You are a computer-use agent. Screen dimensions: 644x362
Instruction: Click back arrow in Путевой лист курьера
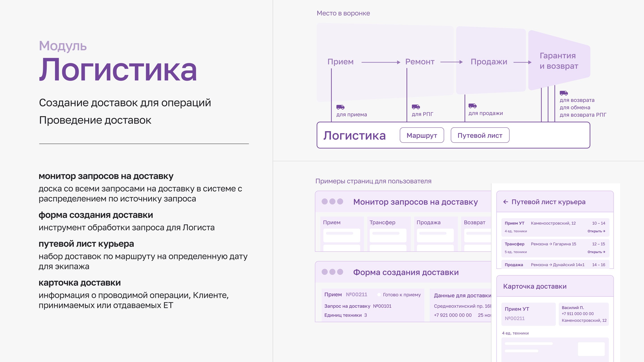tap(506, 202)
